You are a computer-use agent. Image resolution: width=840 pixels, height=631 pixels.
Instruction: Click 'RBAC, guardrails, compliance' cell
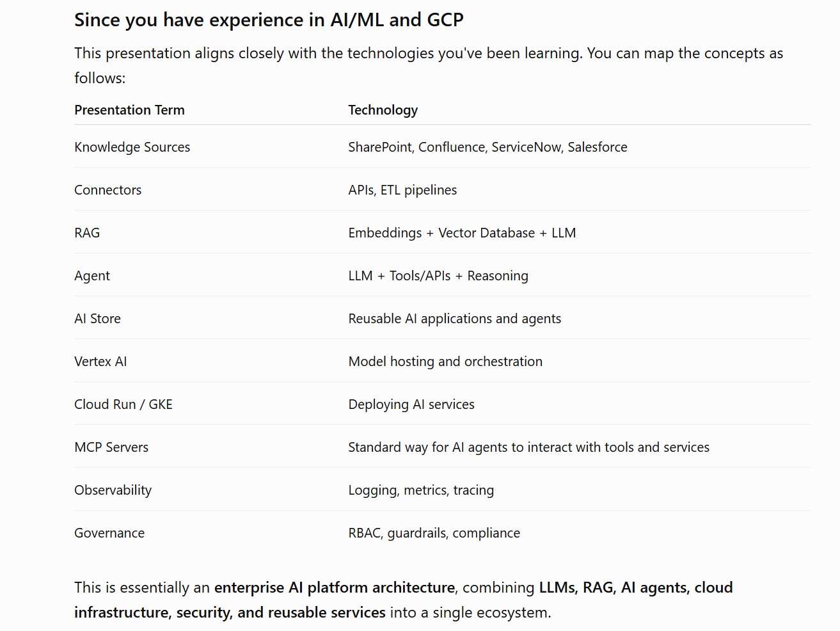(x=434, y=533)
